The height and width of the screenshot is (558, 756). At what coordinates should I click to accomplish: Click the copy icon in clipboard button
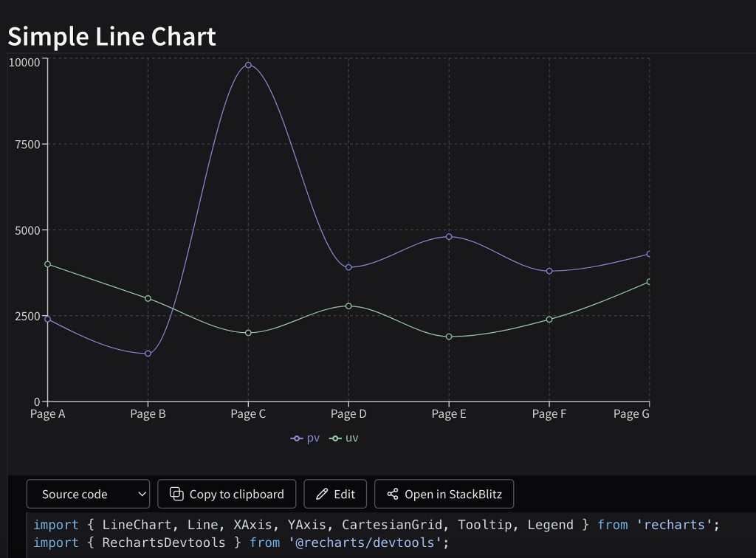[176, 494]
